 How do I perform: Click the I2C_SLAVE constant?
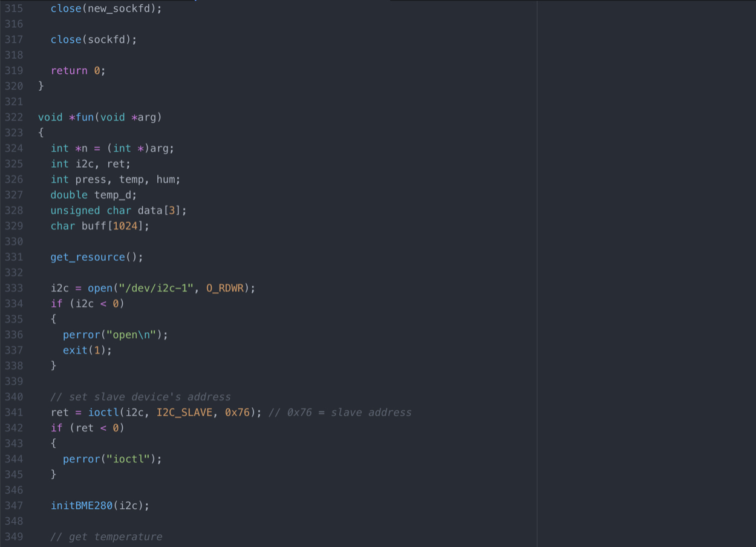[184, 413]
